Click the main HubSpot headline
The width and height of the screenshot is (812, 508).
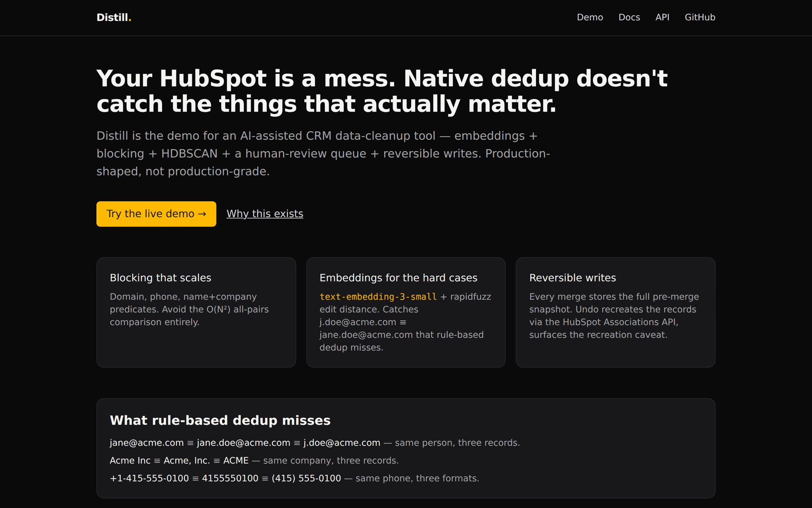pos(382,91)
